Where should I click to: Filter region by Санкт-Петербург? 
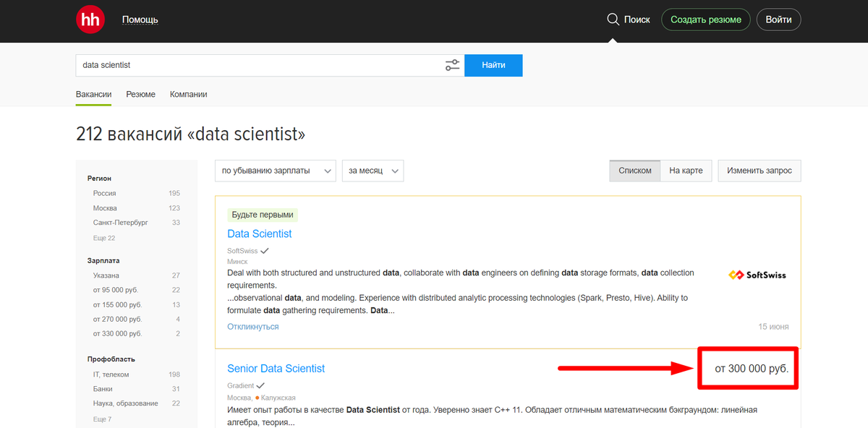[120, 223]
